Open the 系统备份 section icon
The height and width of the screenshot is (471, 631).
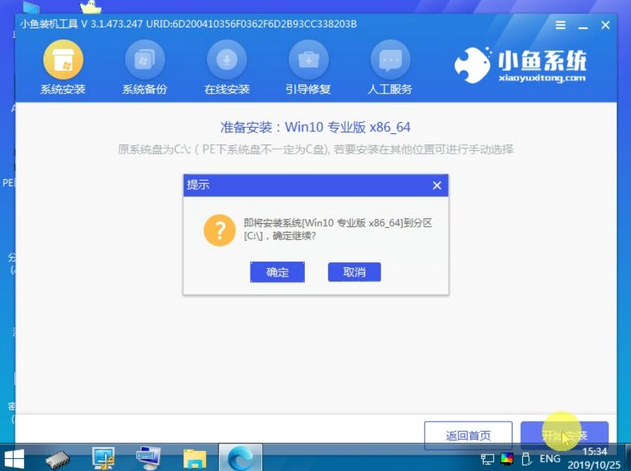click(x=145, y=60)
